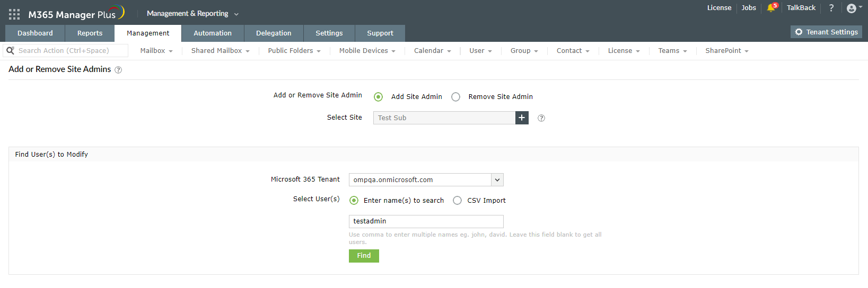Expand the Microsoft 365 Tenant combo box

click(x=426, y=180)
